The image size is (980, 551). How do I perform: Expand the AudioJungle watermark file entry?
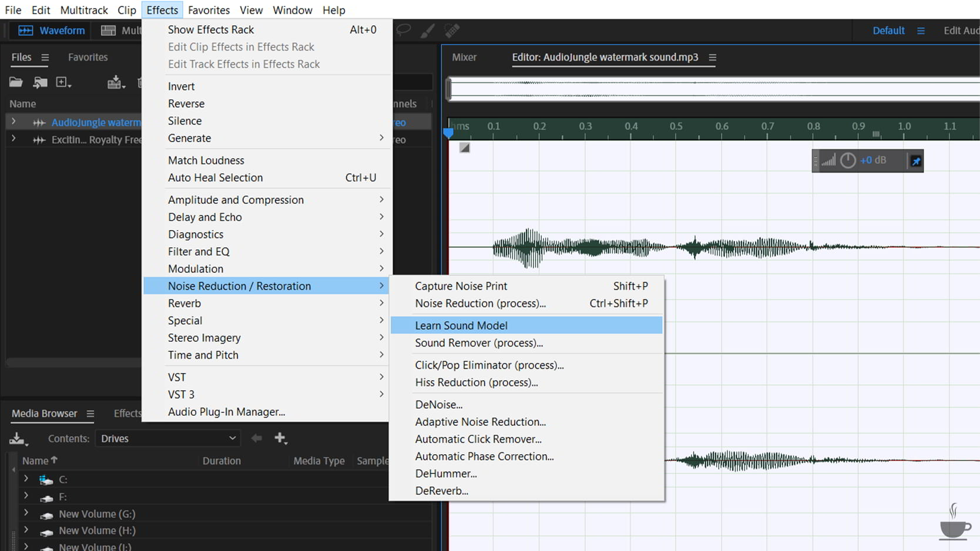point(14,122)
